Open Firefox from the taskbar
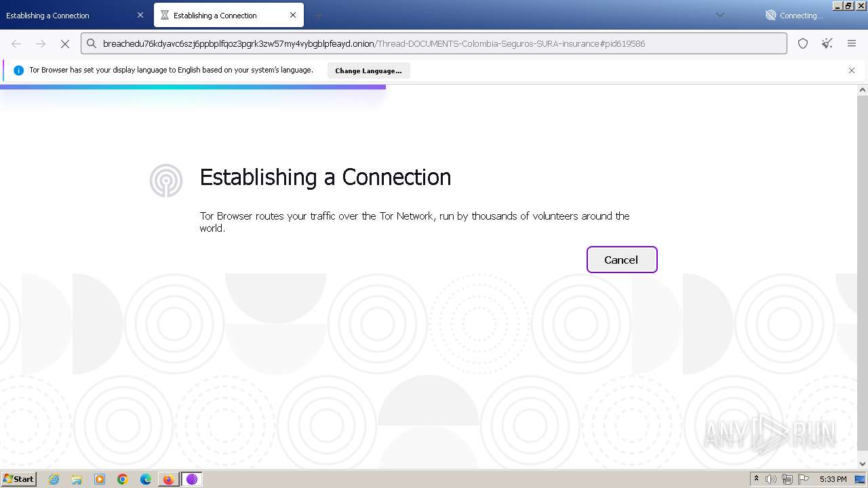 pos(168,479)
